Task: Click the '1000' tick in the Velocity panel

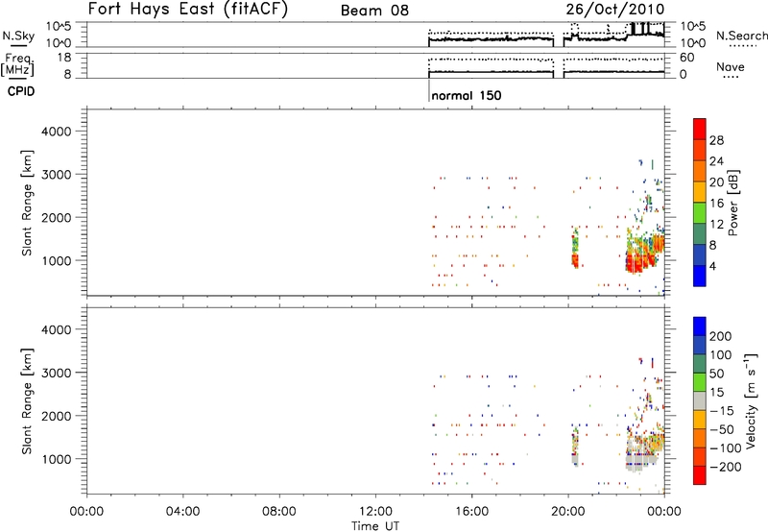Action: (x=56, y=459)
